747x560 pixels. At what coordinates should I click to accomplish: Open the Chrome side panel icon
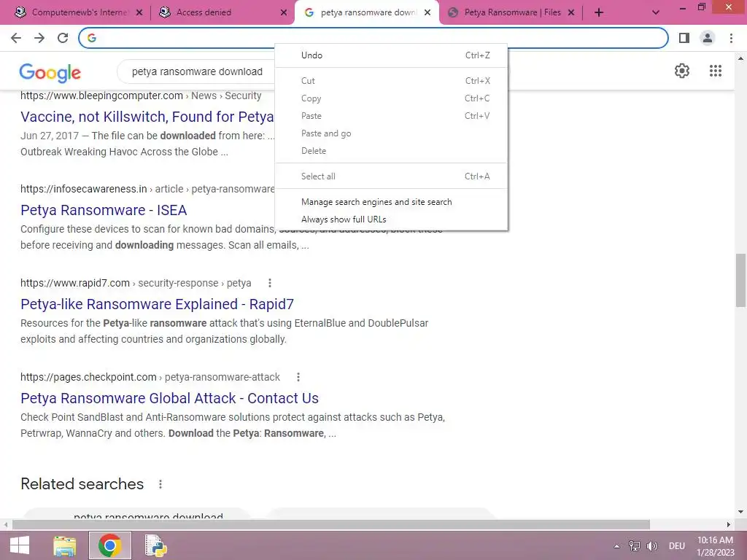(x=684, y=38)
